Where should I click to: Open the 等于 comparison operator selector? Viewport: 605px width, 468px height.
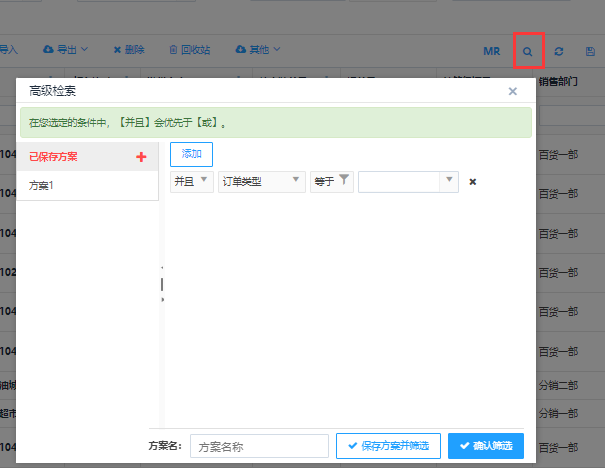(x=331, y=181)
